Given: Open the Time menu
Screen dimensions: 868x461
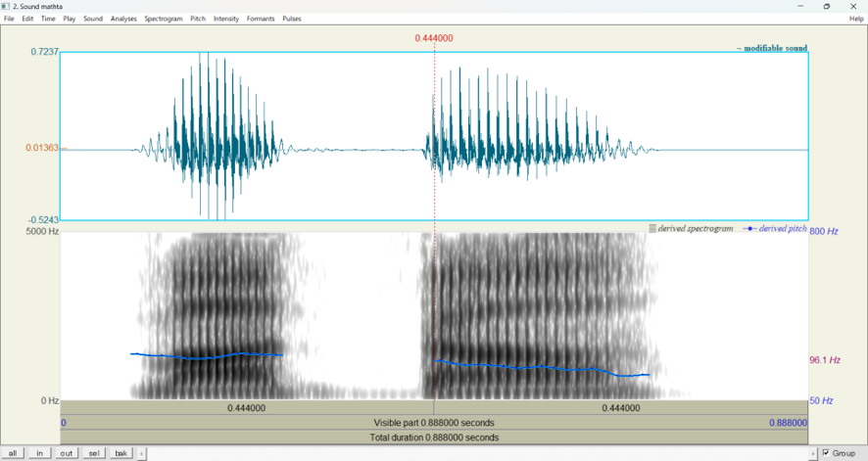Looking at the screenshot, I should [48, 19].
